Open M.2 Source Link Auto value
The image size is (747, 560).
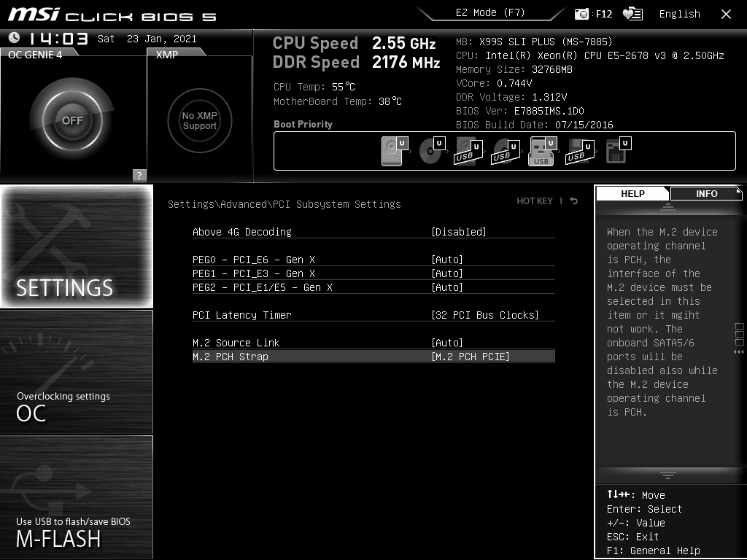447,343
